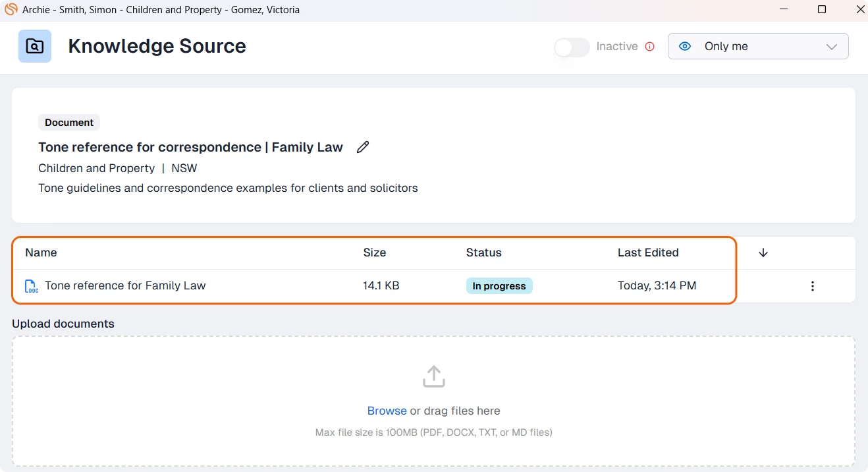
Task: Open the Tone reference for Family Law file
Action: pyautogui.click(x=125, y=285)
